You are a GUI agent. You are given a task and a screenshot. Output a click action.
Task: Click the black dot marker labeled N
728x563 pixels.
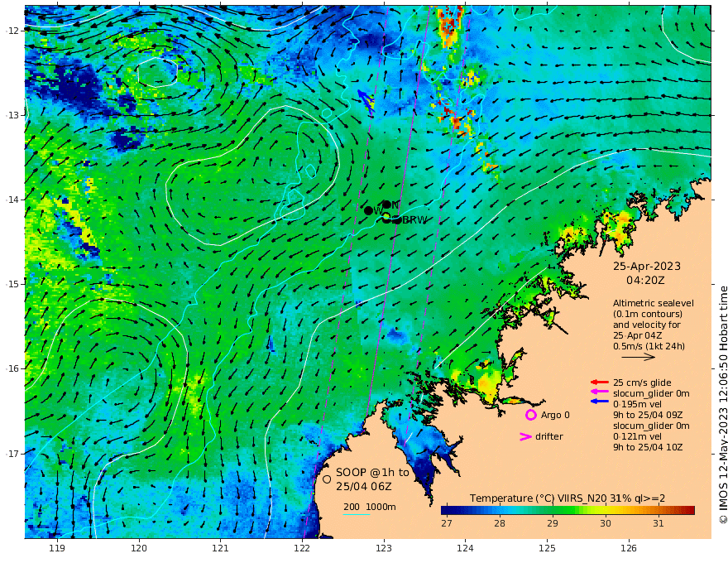386,205
